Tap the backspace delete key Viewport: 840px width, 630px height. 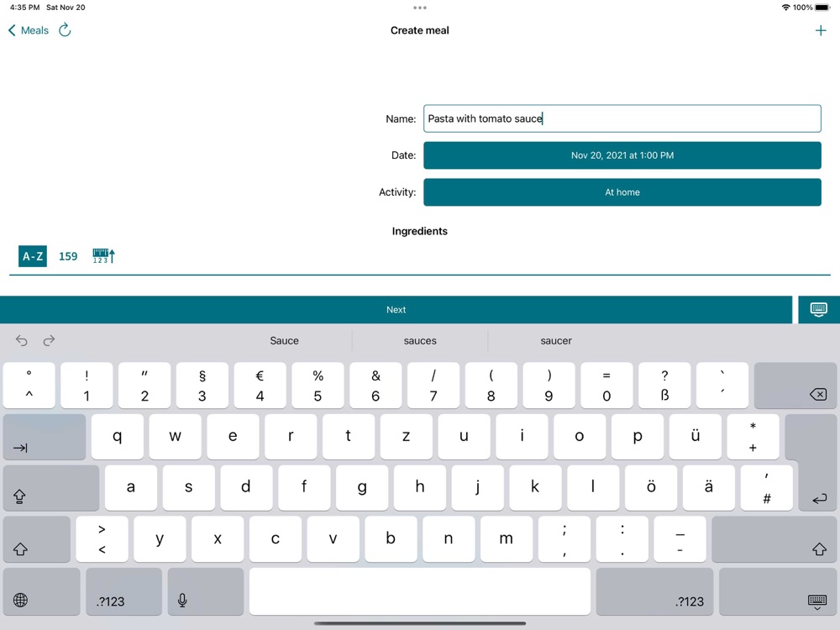[x=795, y=386]
